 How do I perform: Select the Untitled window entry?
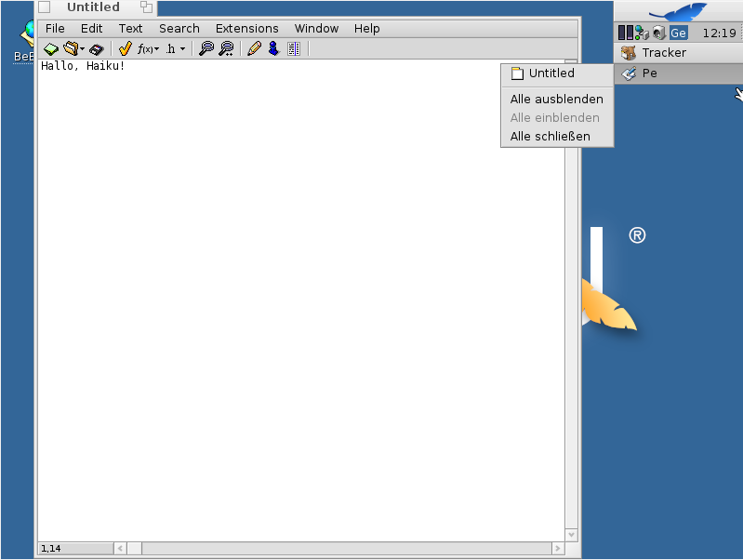551,73
